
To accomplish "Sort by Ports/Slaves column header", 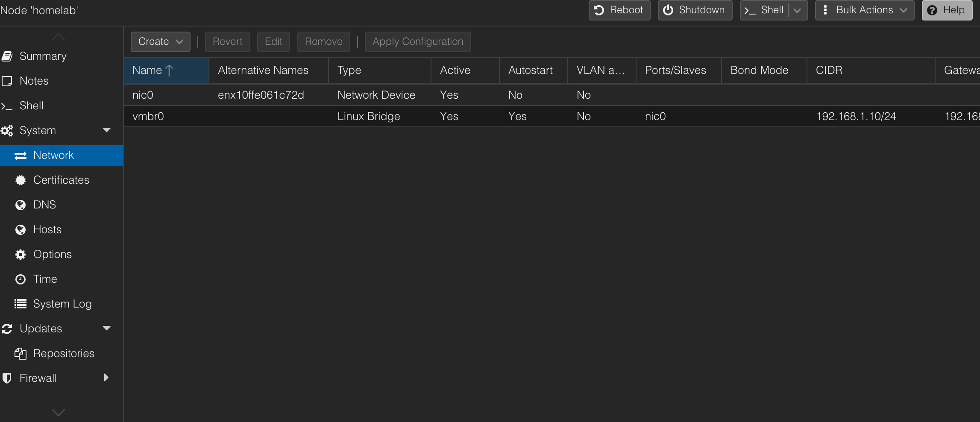I will click(x=679, y=70).
